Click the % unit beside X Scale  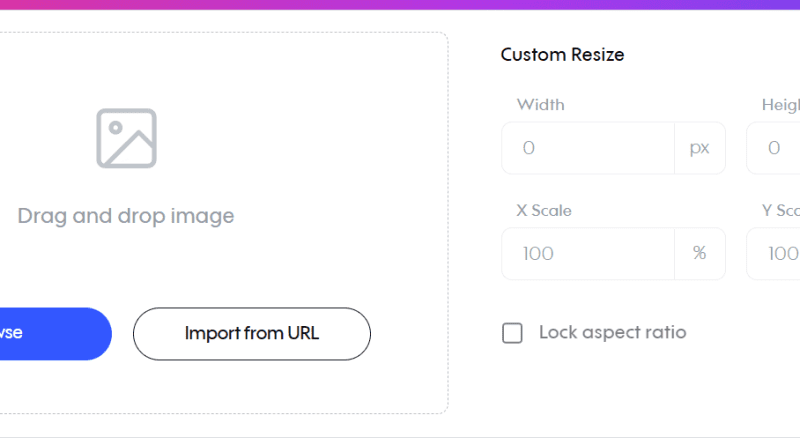(699, 254)
